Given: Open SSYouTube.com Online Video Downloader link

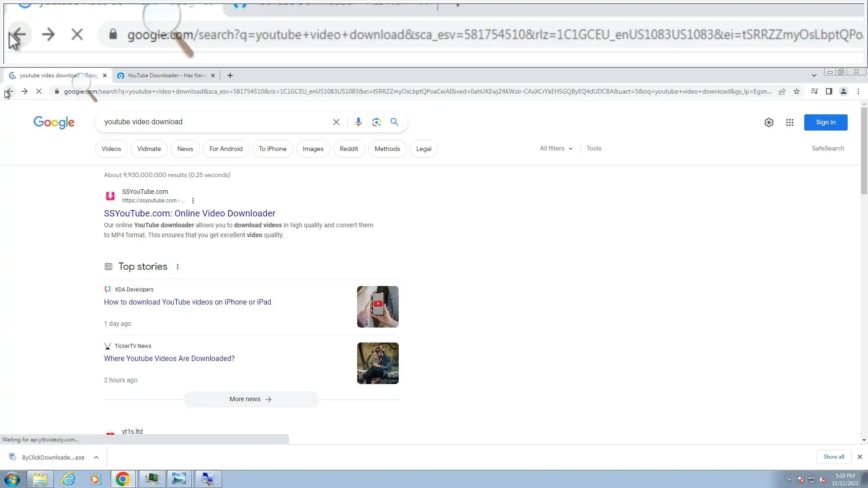Looking at the screenshot, I should click(189, 213).
